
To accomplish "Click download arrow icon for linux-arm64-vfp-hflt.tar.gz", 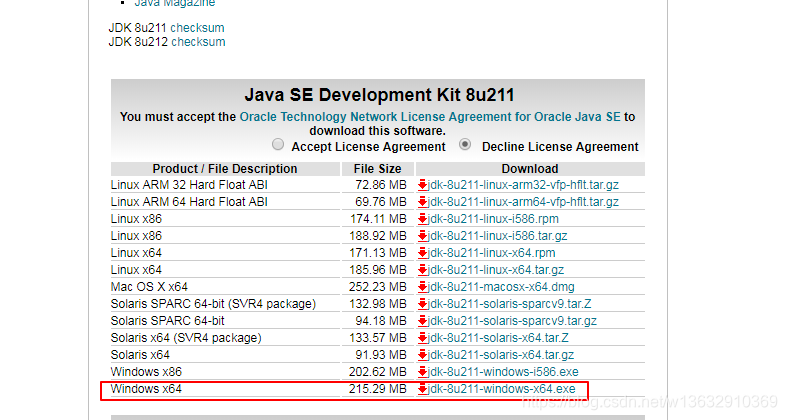I will point(423,202).
